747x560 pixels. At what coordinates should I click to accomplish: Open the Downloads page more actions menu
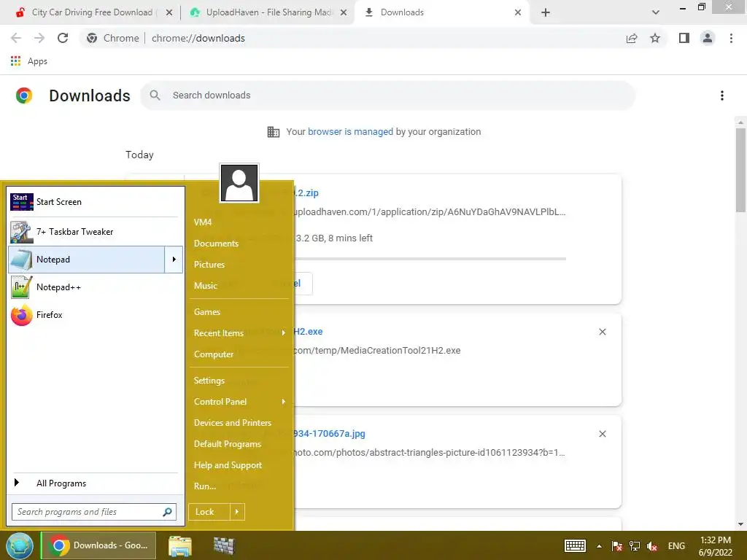pyautogui.click(x=722, y=96)
